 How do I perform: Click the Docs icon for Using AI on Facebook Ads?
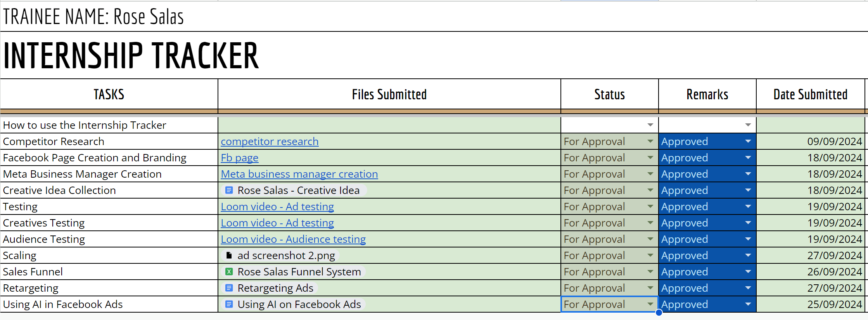tap(229, 304)
